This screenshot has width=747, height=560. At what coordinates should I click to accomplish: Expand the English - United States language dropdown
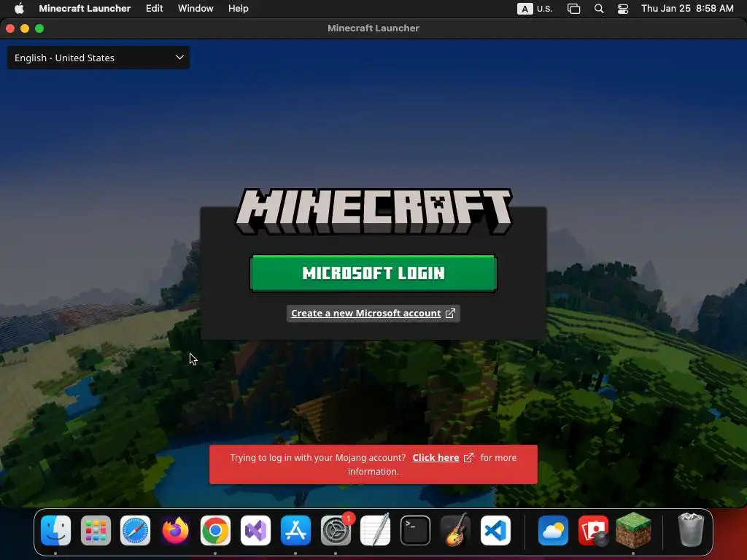click(x=98, y=58)
